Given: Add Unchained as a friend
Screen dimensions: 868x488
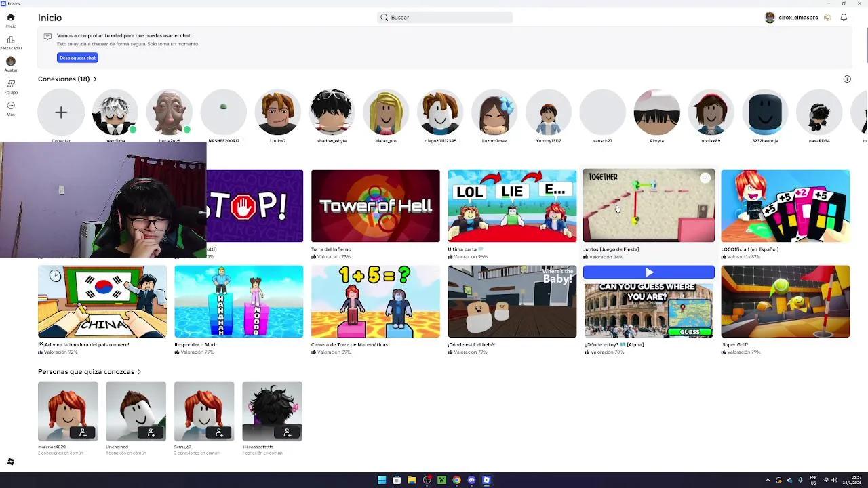Looking at the screenshot, I should [152, 432].
